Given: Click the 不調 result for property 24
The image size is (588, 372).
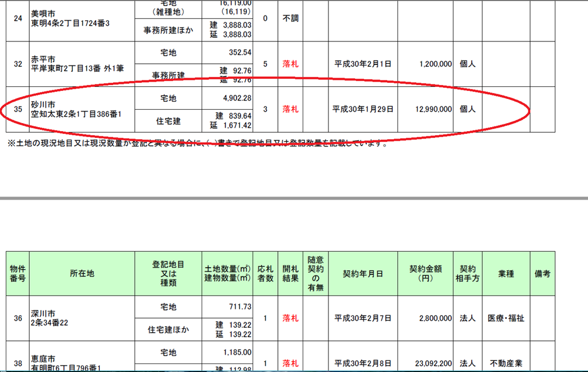Looking at the screenshot, I should pos(290,18).
